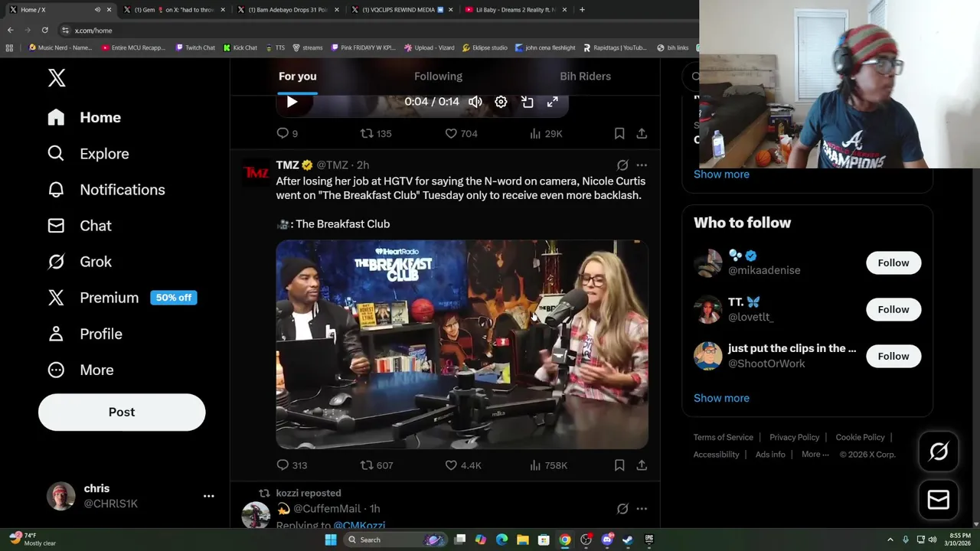Share the TMZ post

(642, 465)
